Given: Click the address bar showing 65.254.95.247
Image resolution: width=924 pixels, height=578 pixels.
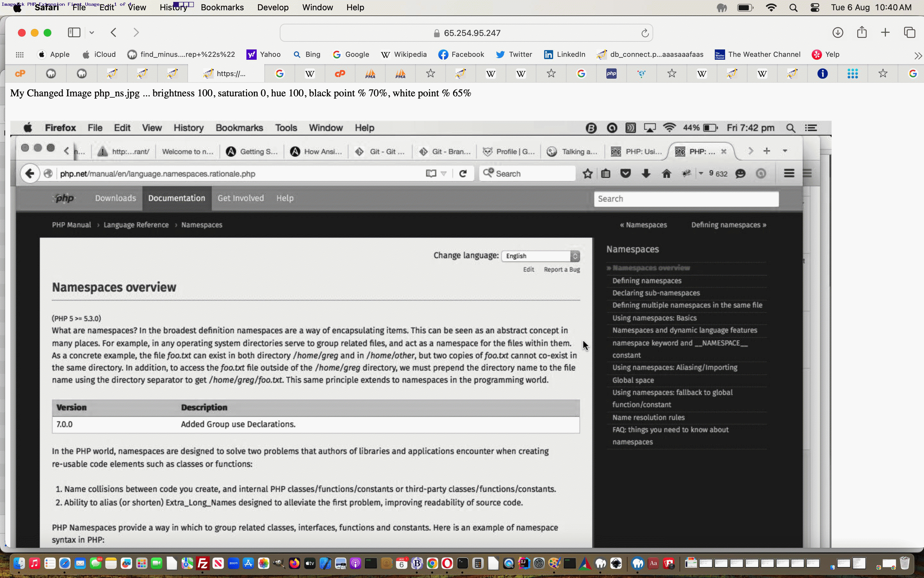Looking at the screenshot, I should tap(466, 33).
